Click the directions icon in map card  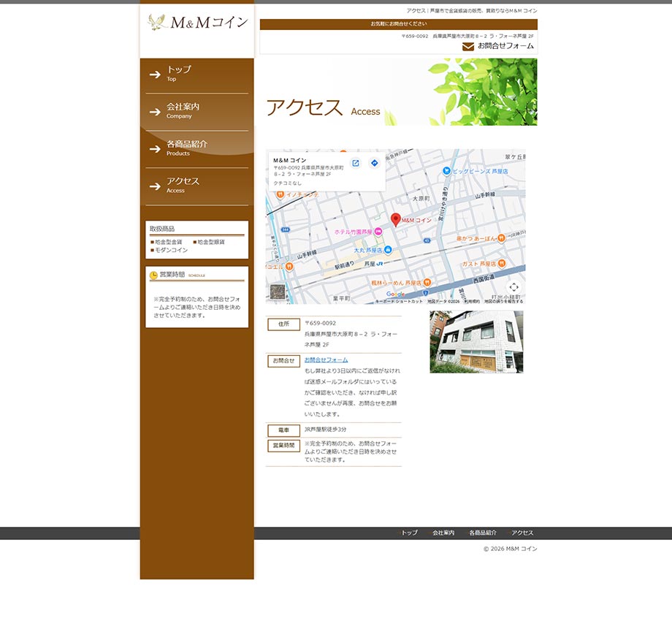(375, 164)
